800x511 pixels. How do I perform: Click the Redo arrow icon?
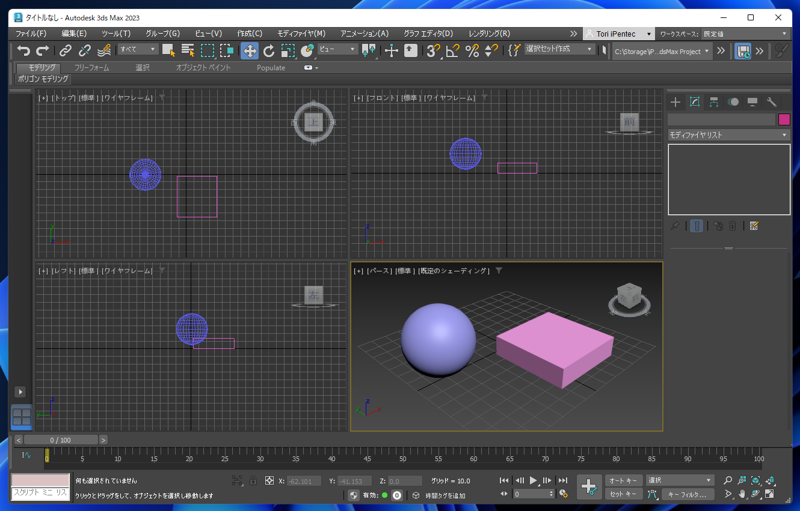[x=42, y=50]
